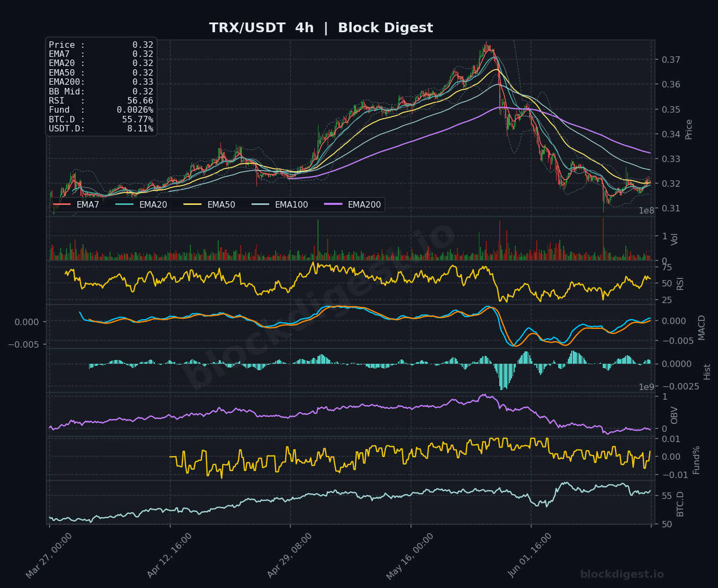718x588 pixels.
Task: Click the OBV panel axis label
Action: (x=675, y=415)
